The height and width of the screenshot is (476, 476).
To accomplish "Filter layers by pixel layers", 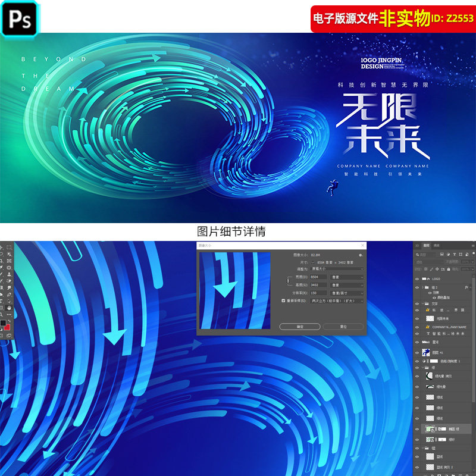I will (x=442, y=254).
